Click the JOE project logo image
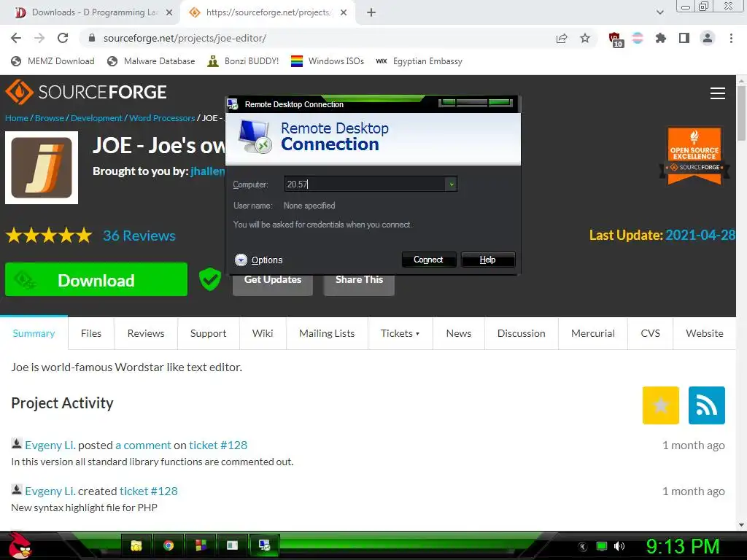Viewport: 747px width, 560px height. (42, 168)
